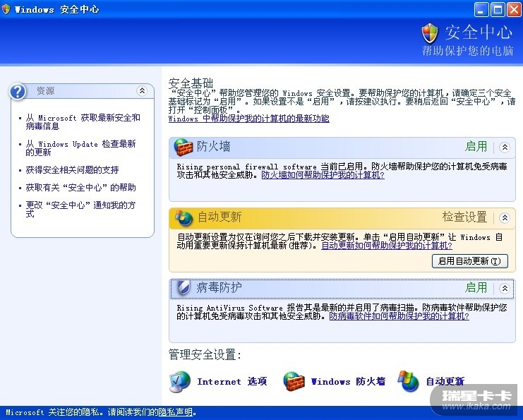Image resolution: width=523 pixels, height=420 pixels.
Task: Collapse the 防火墙 section
Action: click(x=505, y=147)
